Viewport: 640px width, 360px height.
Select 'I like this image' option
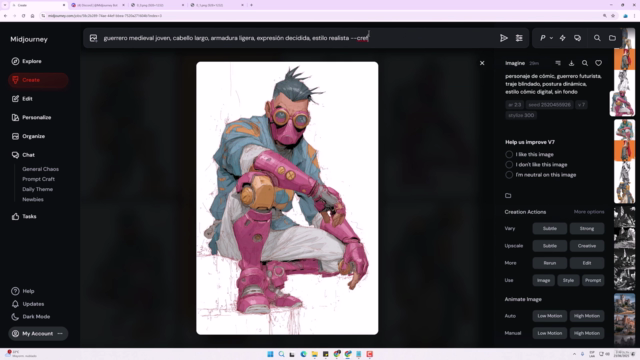(529, 155)
